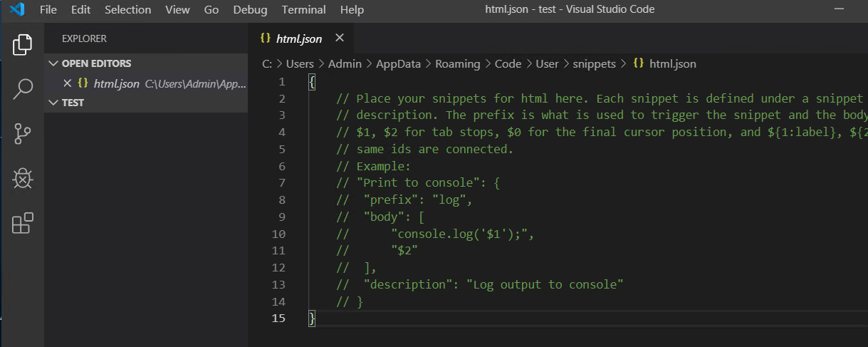The image size is (868, 347).
Task: Click the Admin breadcrumb segment
Action: 345,63
